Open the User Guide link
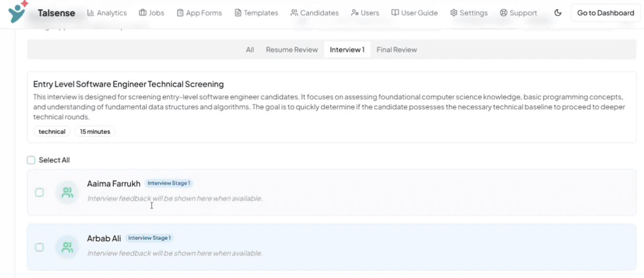 tap(414, 13)
